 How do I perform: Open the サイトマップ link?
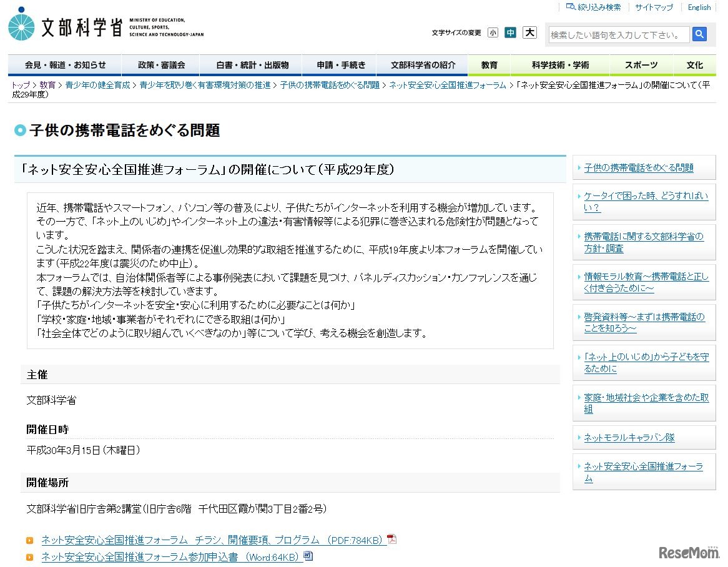(654, 7)
